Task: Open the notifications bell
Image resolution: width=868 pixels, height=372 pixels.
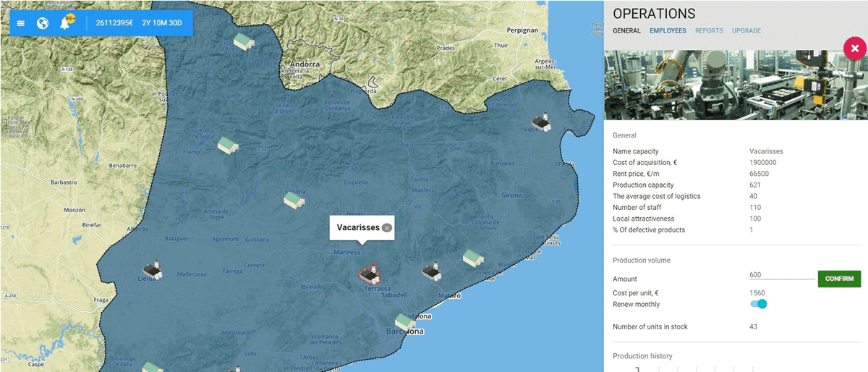Action: coord(64,23)
